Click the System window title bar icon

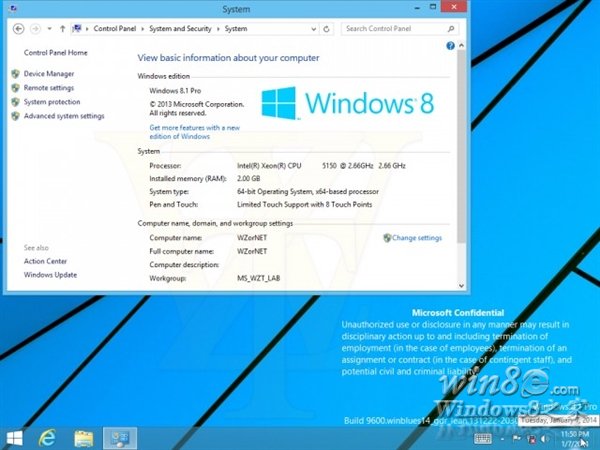(x=12, y=8)
